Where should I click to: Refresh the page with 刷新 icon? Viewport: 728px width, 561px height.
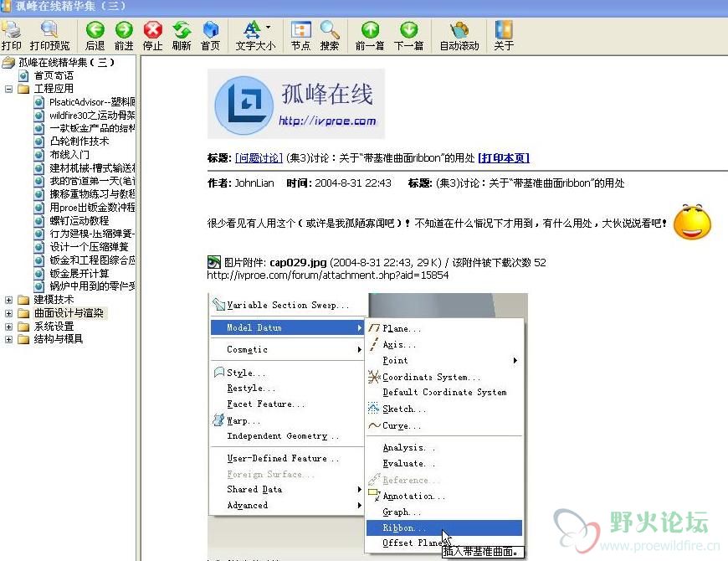tap(182, 29)
